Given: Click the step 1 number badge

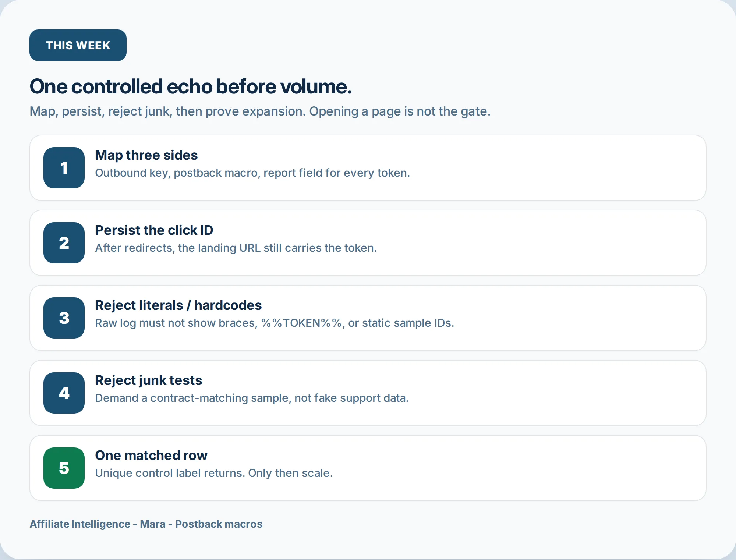Looking at the screenshot, I should [64, 168].
